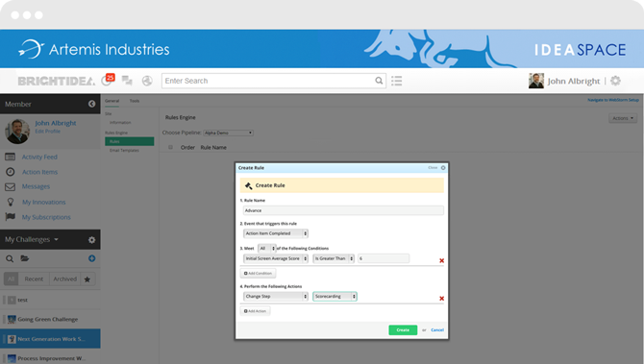Click the Action Items clock icon
644x364 pixels.
pos(11,172)
